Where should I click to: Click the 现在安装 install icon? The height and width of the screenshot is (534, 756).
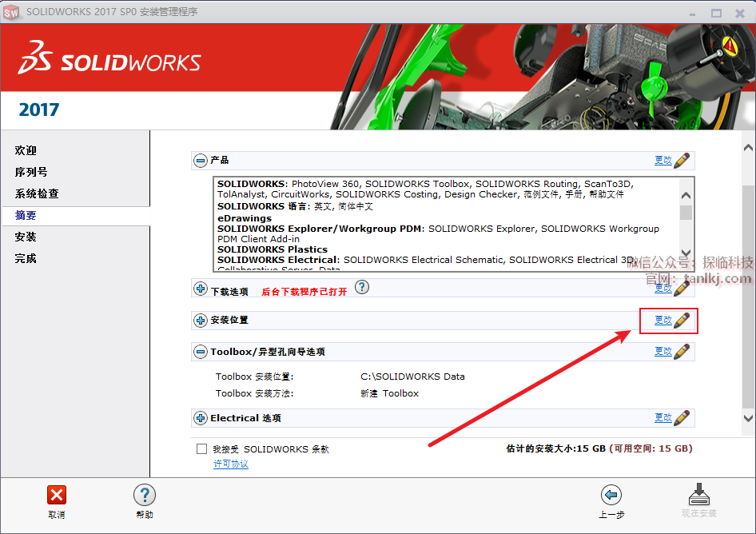pos(698,495)
